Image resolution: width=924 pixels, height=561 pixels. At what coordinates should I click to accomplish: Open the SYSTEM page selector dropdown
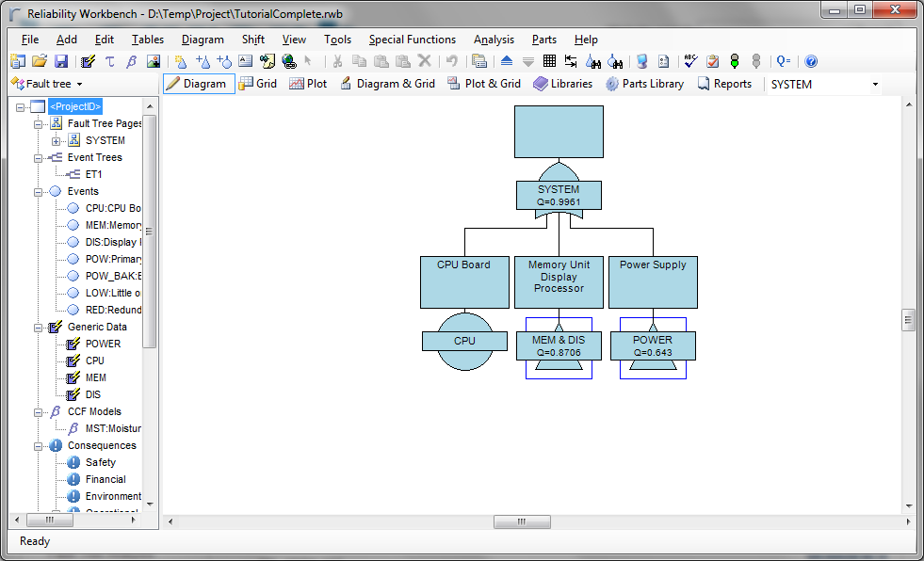point(874,83)
